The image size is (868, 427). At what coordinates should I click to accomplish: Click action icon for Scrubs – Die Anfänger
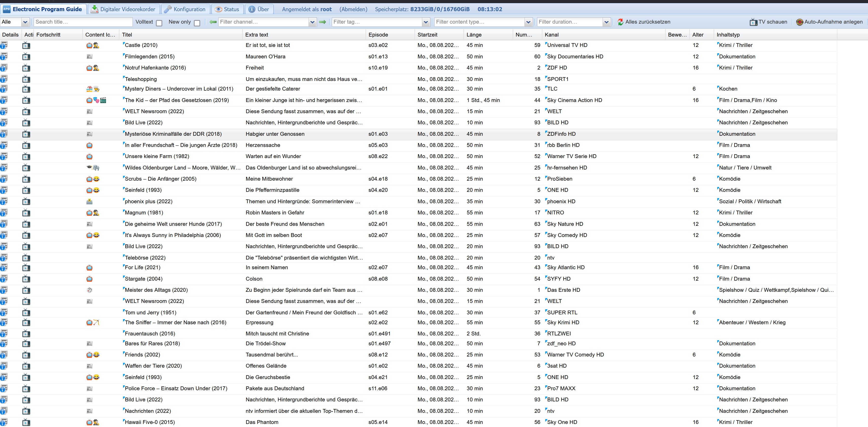26,179
